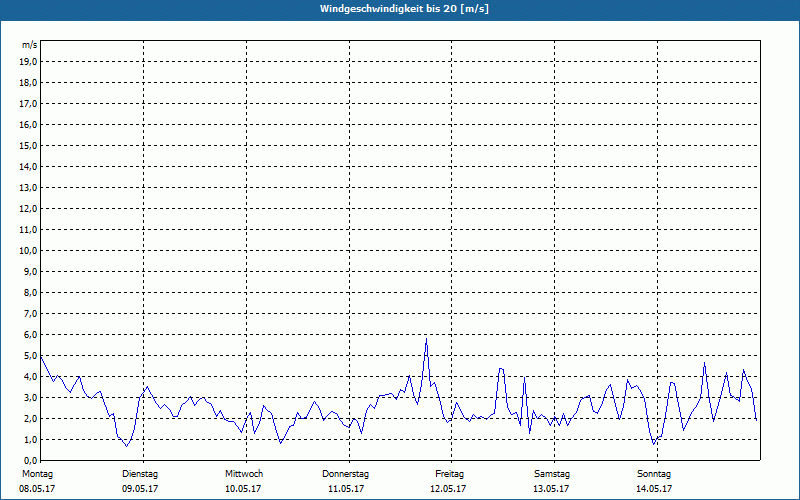Click the date 13.05.17
Screen dimensions: 800x500
551,489
